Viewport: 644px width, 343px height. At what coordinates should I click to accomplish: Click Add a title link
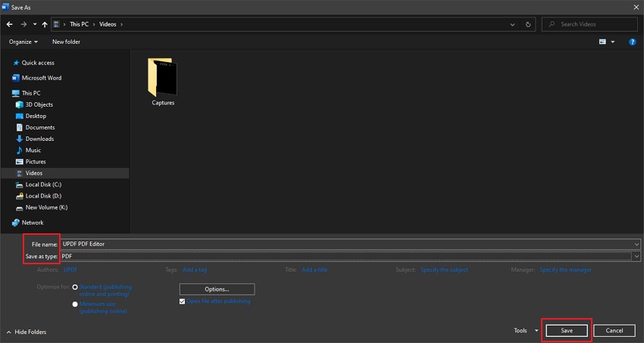tap(314, 270)
